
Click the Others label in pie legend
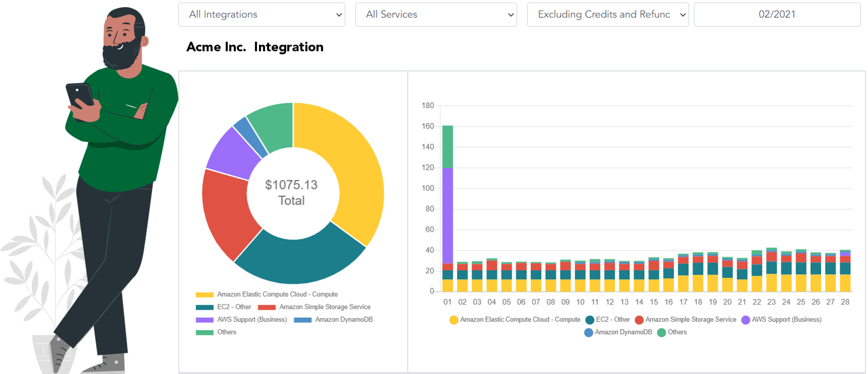click(x=227, y=332)
